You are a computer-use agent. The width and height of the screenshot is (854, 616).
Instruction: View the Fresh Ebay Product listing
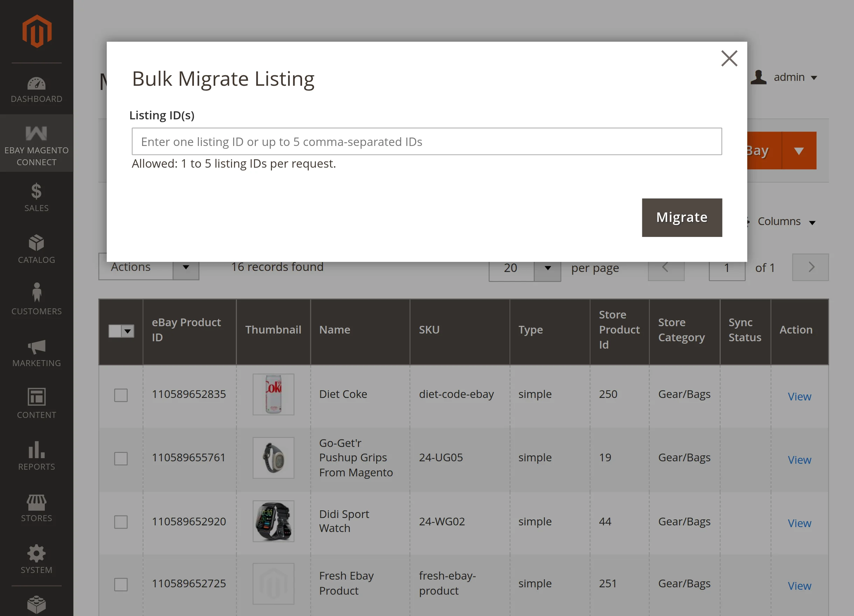pos(799,586)
